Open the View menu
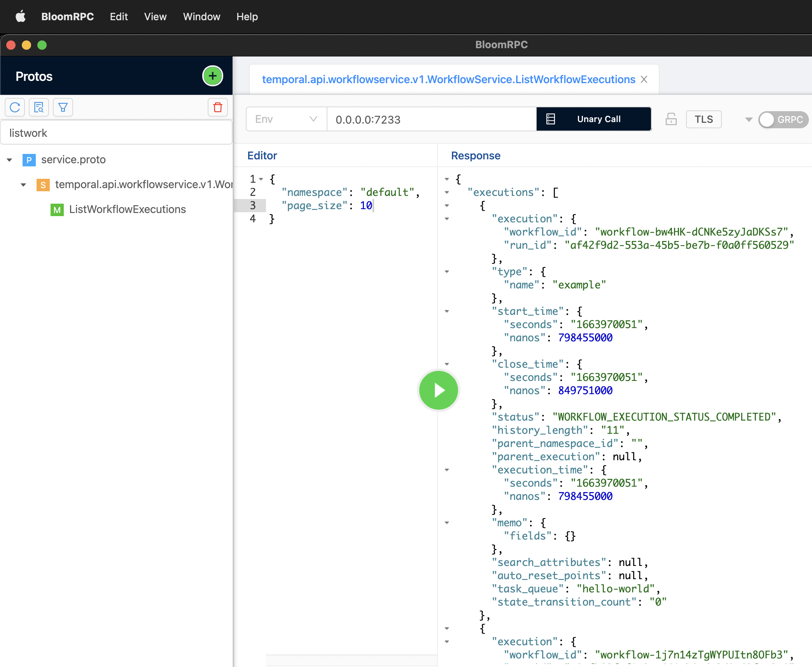Image resolution: width=812 pixels, height=667 pixels. tap(155, 17)
